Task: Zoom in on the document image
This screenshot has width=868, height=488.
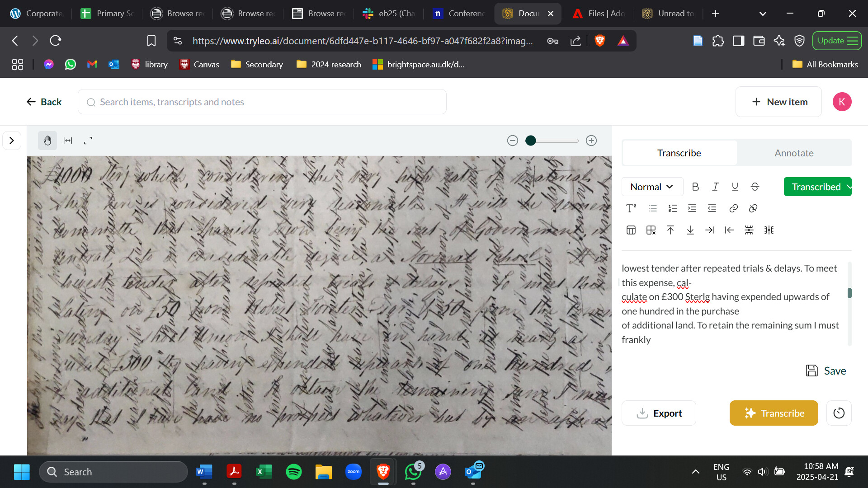Action: [591, 141]
